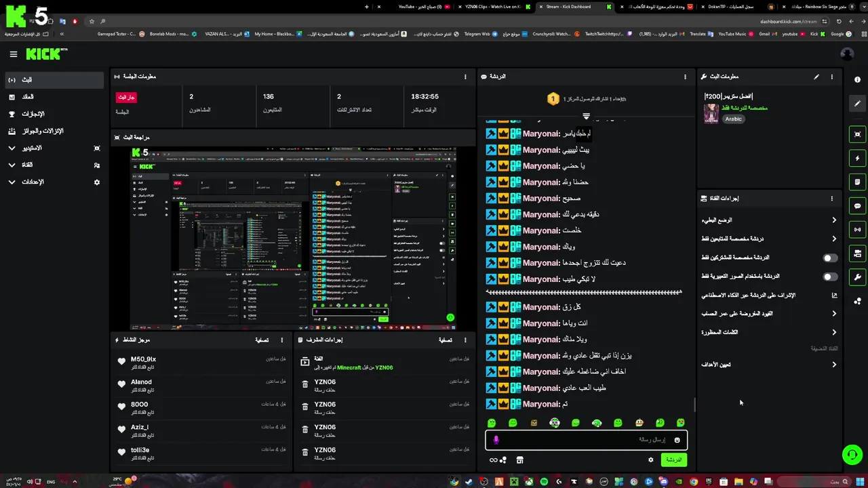Toggle notes widget in right sidebar

coord(858,182)
